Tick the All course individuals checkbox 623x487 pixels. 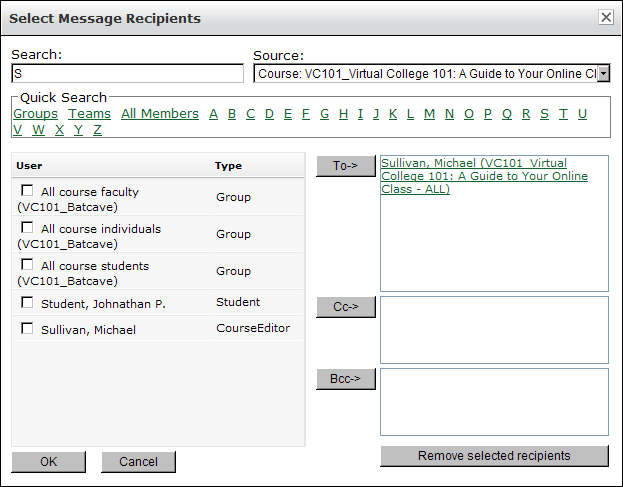point(27,228)
